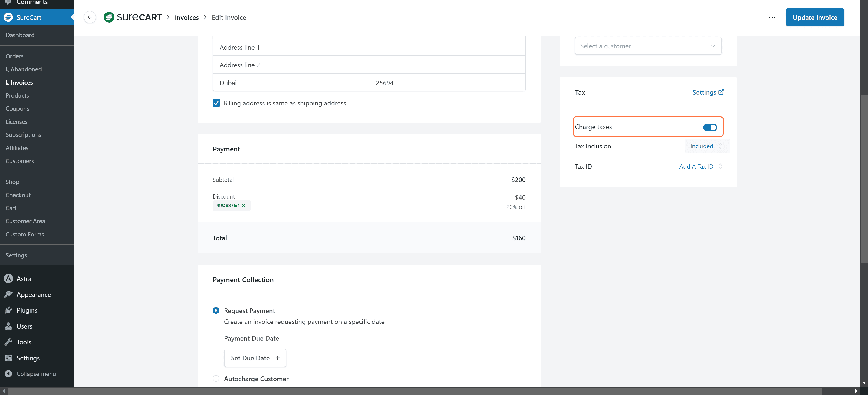Click the Astra icon in sidebar
Screen dimensions: 868x395
pos(8,278)
